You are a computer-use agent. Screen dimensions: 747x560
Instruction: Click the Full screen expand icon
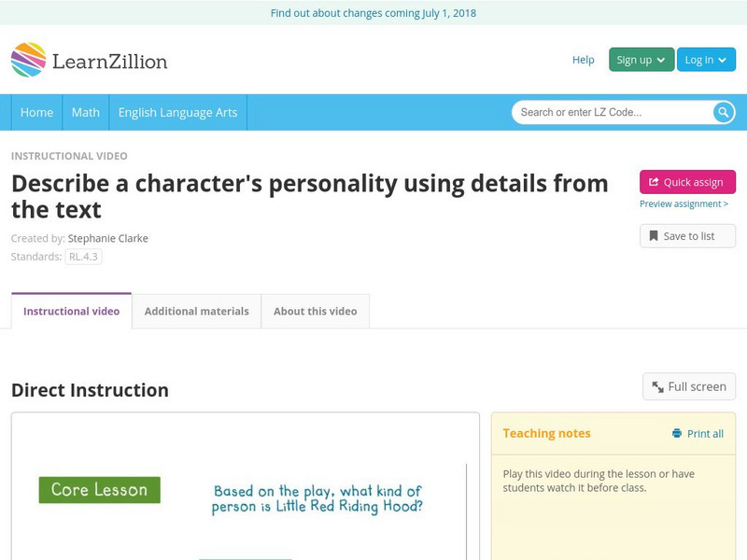coord(658,386)
